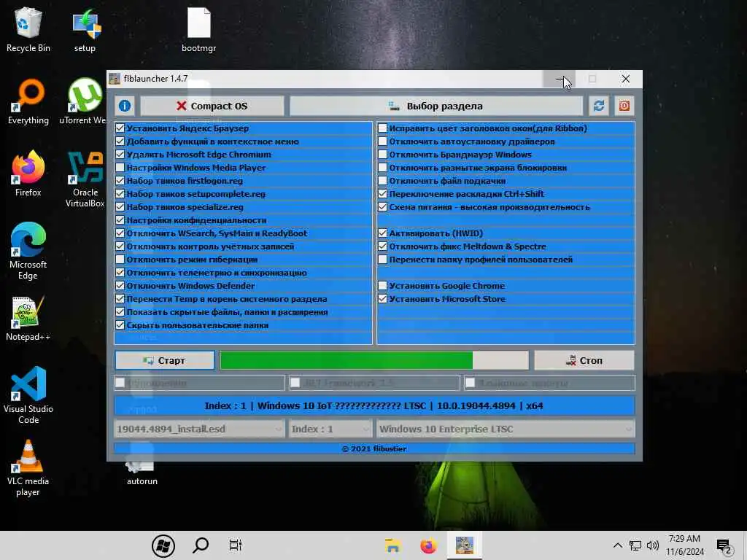Image resolution: width=747 pixels, height=560 pixels.
Task: Open the network icon in system tray
Action: [x=635, y=545]
